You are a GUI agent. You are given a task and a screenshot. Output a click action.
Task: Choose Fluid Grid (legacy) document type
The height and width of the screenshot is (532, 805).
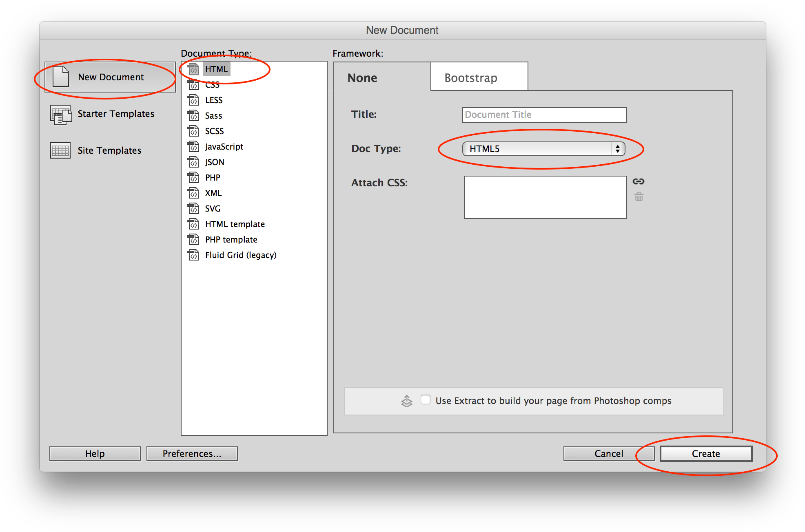240,255
